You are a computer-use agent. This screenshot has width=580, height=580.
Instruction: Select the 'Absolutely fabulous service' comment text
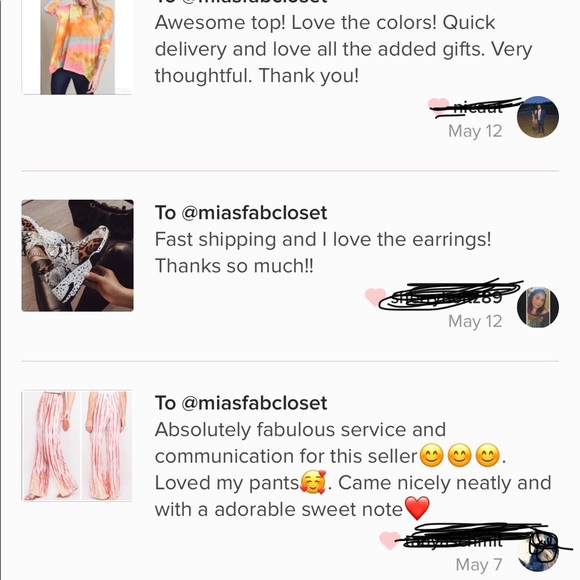[x=353, y=470]
